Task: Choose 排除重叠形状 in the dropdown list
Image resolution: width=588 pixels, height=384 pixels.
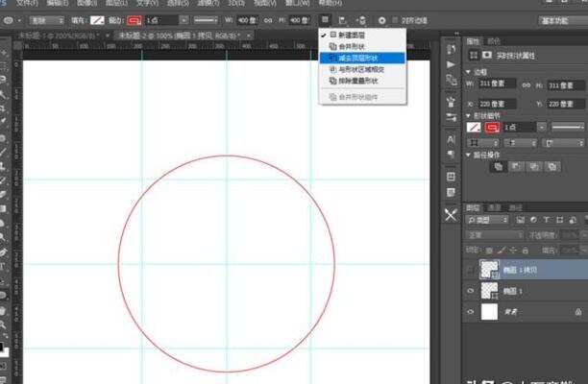Action: coord(362,81)
